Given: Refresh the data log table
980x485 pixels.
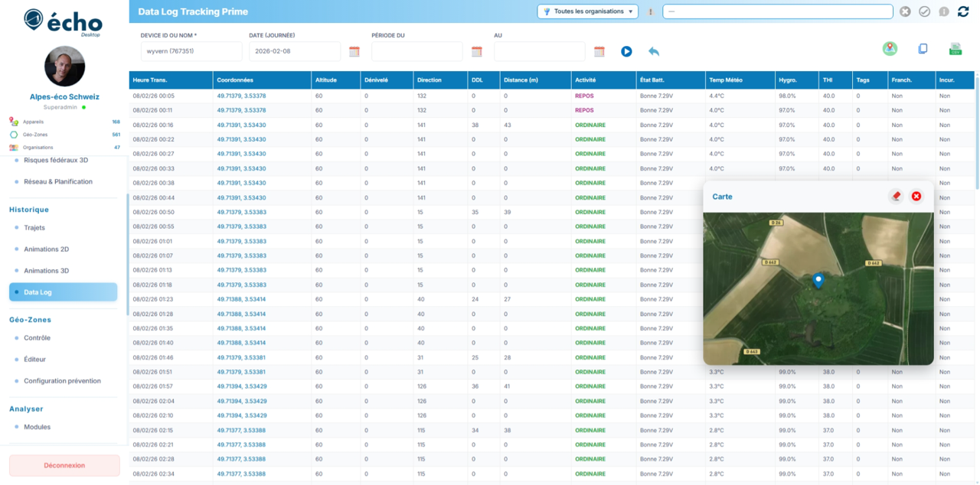Looking at the screenshot, I should pyautogui.click(x=963, y=12).
